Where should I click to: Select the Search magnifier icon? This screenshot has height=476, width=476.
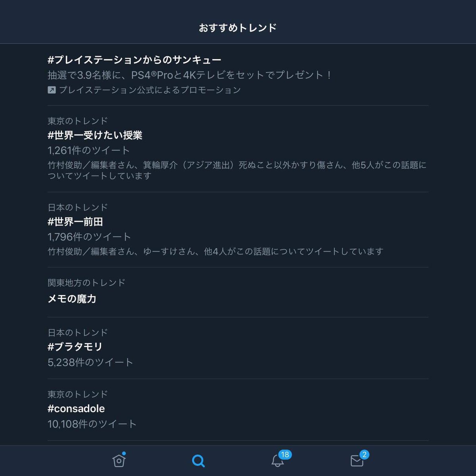tap(198, 461)
